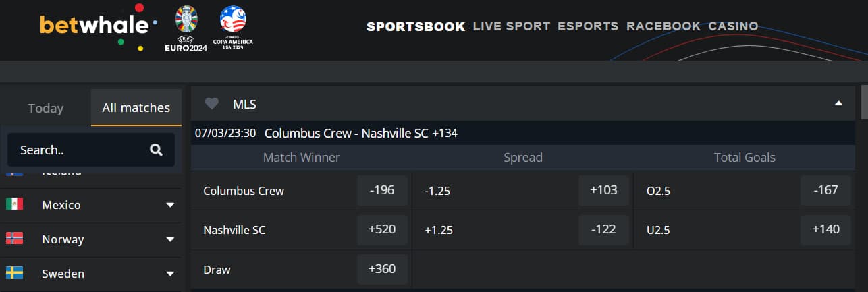
Task: Click the Norway flag icon
Action: [14, 239]
